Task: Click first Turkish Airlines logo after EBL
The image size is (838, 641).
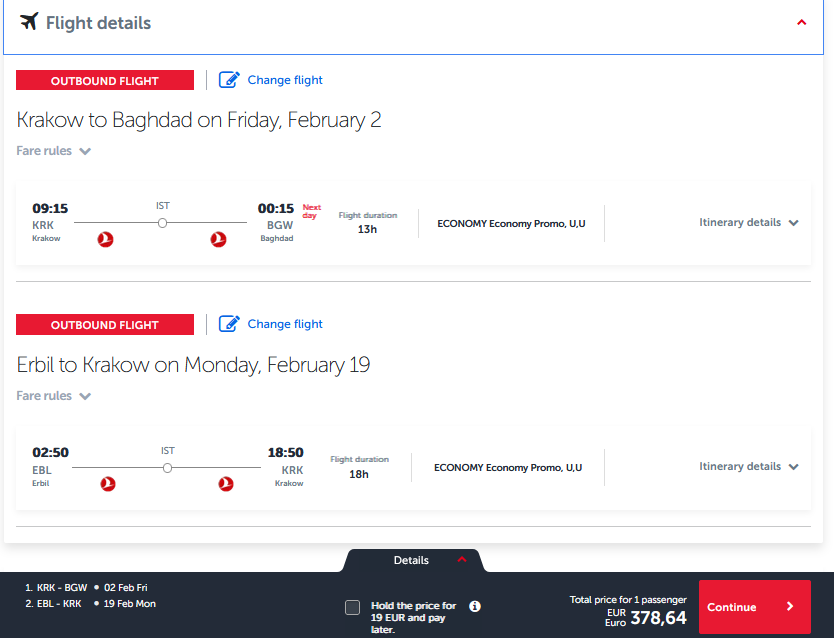Action: click(x=108, y=484)
